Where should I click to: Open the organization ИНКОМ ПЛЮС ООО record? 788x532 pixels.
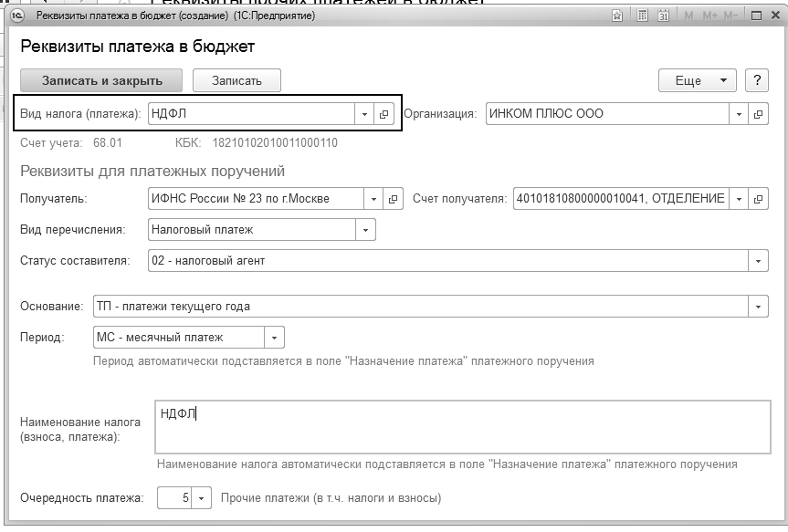tap(758, 114)
